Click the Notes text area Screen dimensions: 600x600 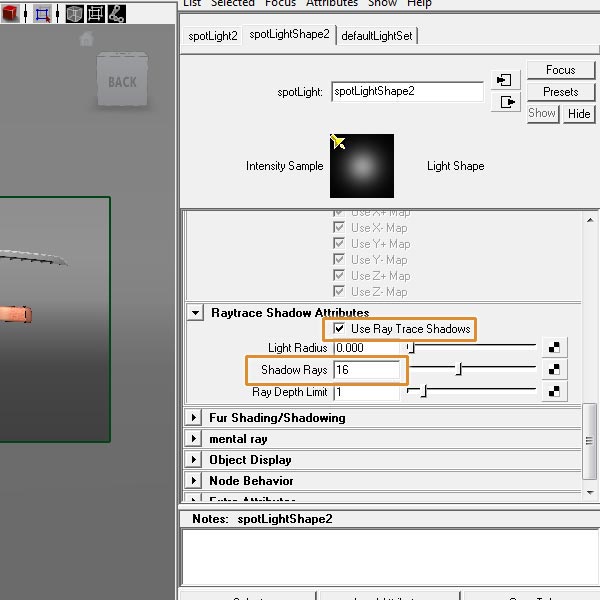[x=390, y=557]
